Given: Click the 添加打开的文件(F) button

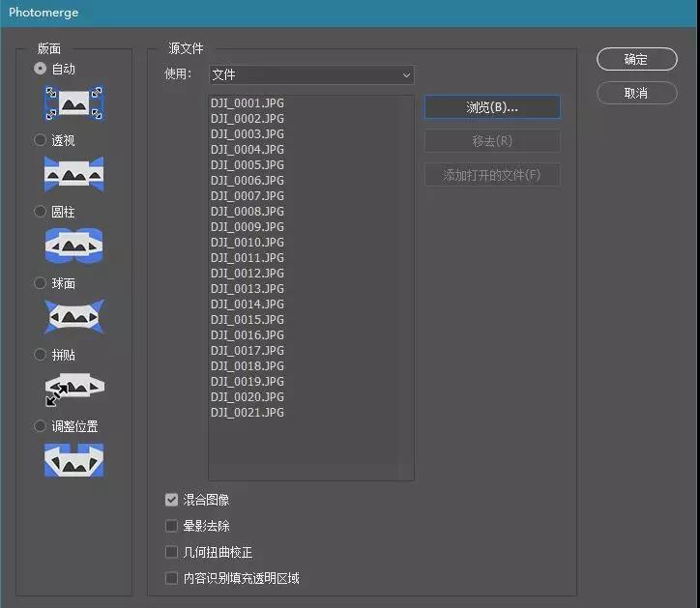Looking at the screenshot, I should [492, 175].
